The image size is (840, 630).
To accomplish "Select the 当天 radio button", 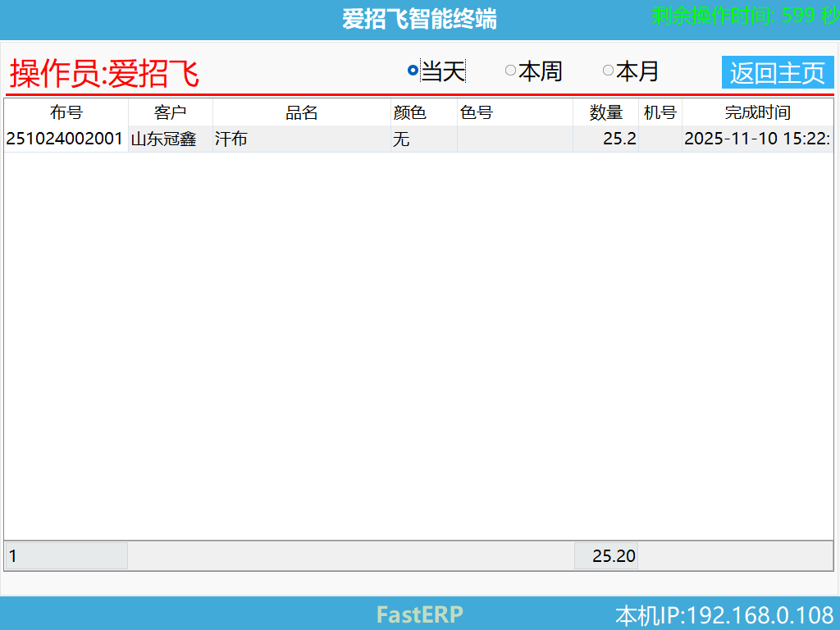I will tap(412, 72).
